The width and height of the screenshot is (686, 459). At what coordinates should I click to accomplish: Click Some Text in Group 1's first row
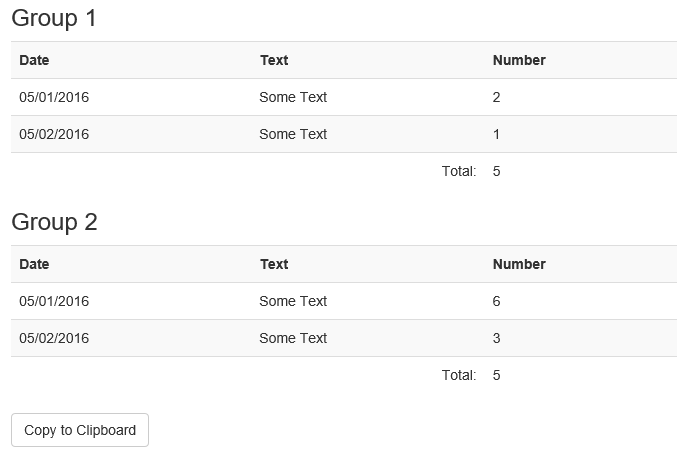click(x=293, y=97)
